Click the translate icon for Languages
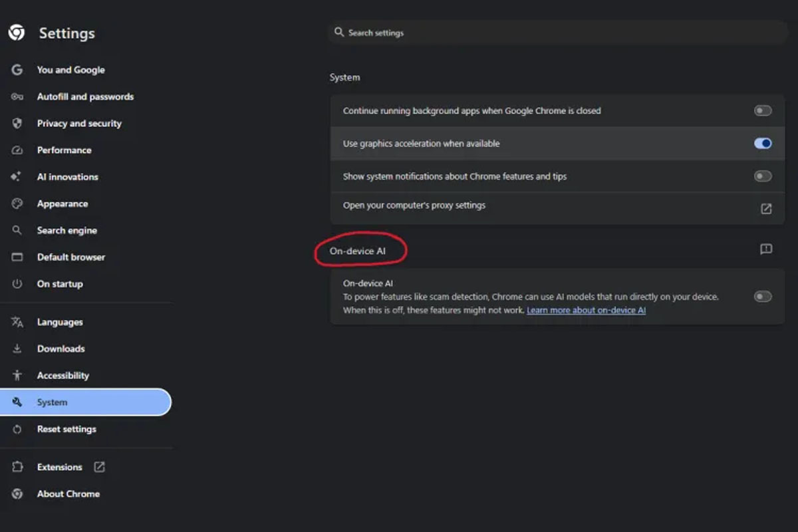 (x=17, y=322)
